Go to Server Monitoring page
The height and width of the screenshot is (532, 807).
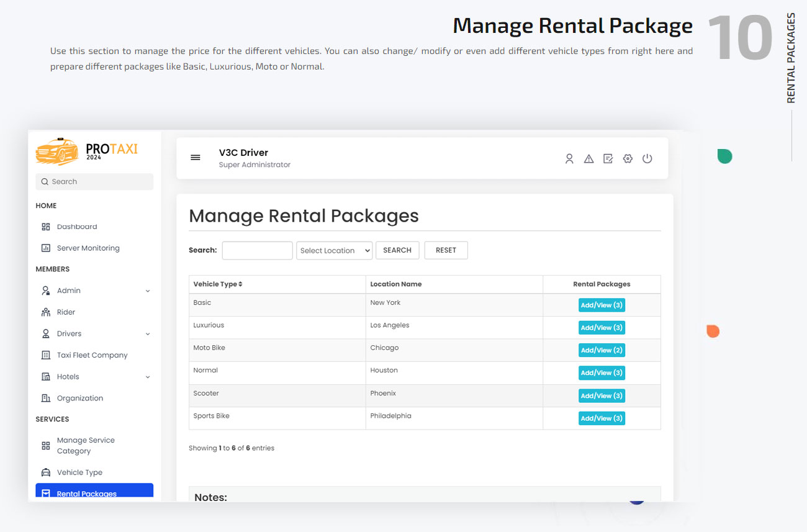click(x=88, y=248)
